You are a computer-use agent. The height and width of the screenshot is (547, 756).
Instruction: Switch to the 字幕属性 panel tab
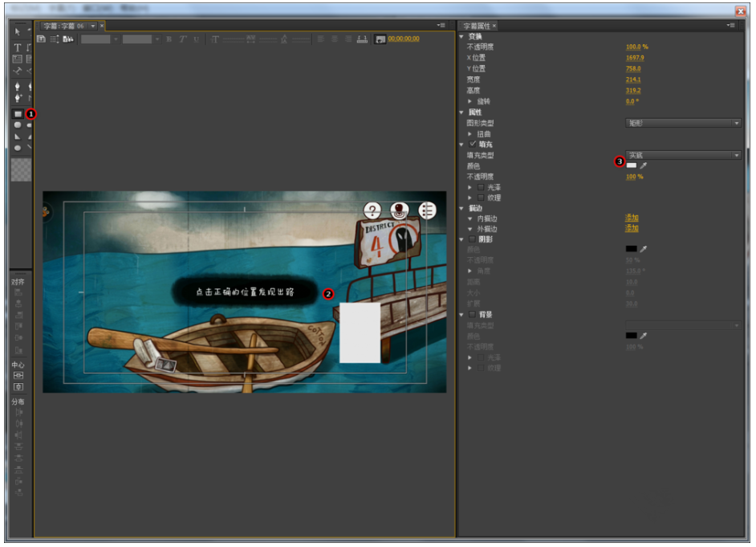(477, 26)
